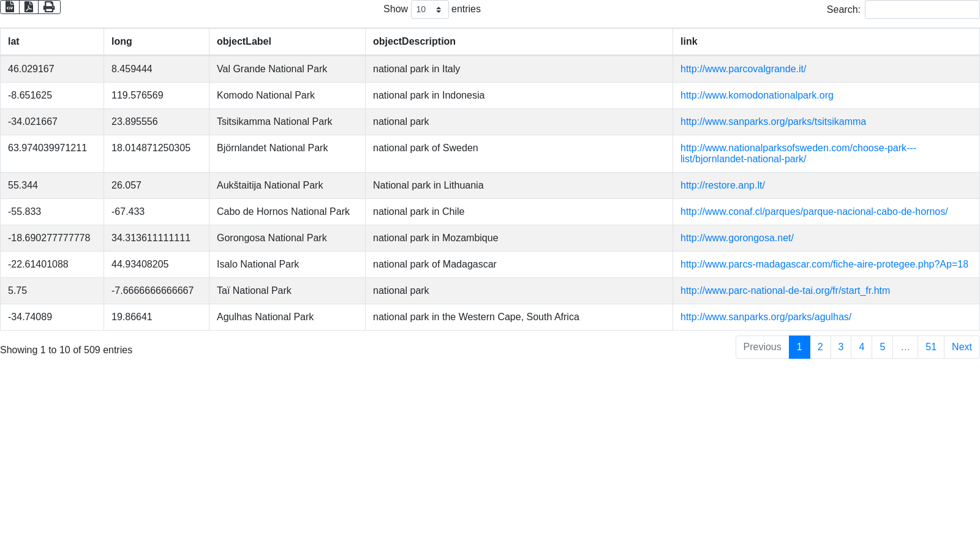Screen dimensions: 980x551
Task: Click inside the Search input field
Action: pos(922,9)
